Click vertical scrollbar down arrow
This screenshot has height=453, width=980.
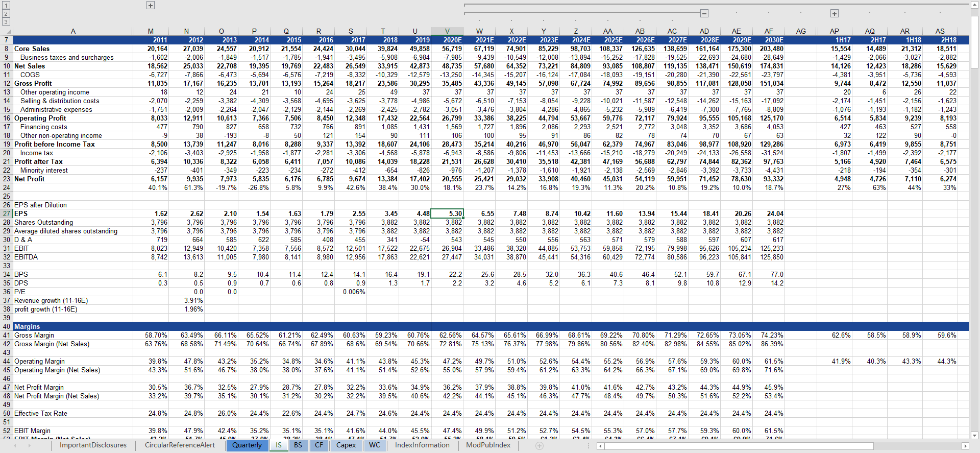pos(974,436)
